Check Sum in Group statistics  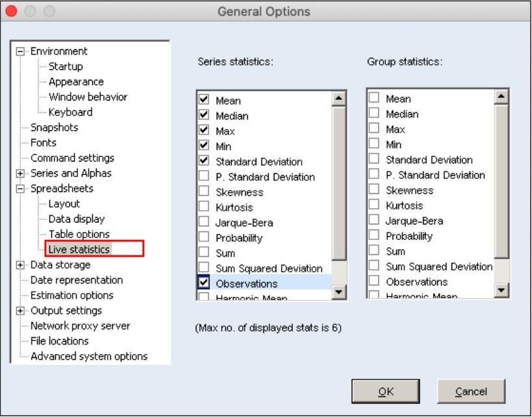(x=374, y=252)
